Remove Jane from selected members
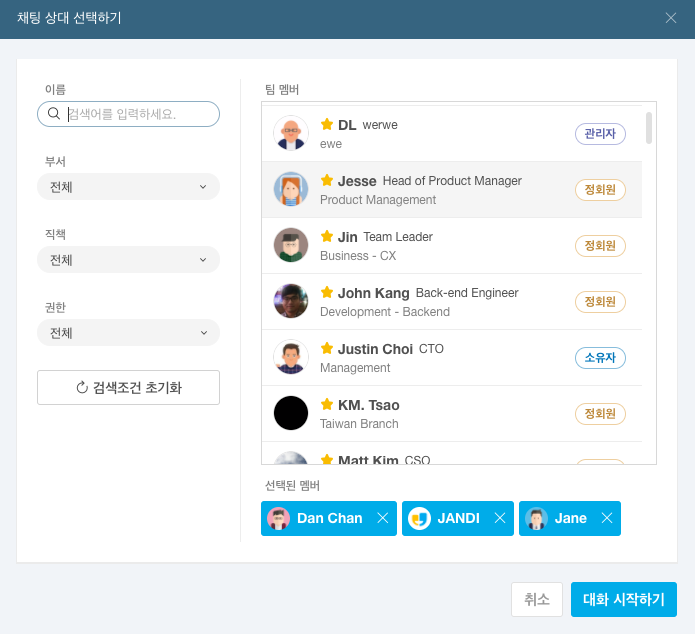Image resolution: width=695 pixels, height=634 pixels. pos(606,518)
